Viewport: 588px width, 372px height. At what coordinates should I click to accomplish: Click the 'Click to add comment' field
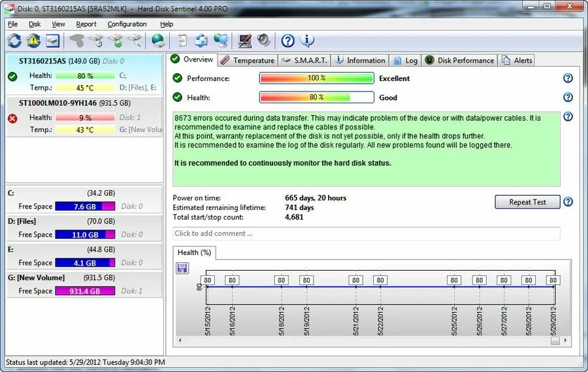tap(367, 233)
